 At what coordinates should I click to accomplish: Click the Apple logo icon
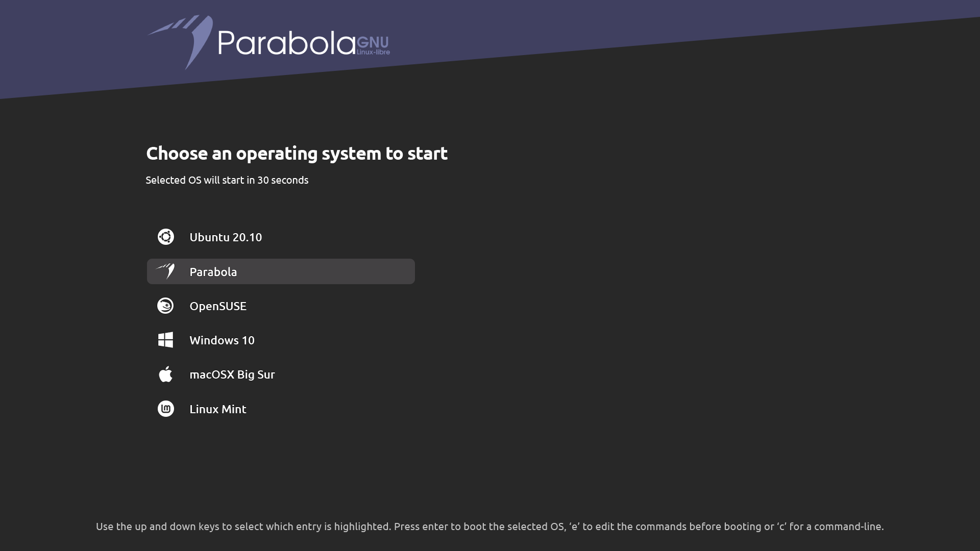coord(165,374)
